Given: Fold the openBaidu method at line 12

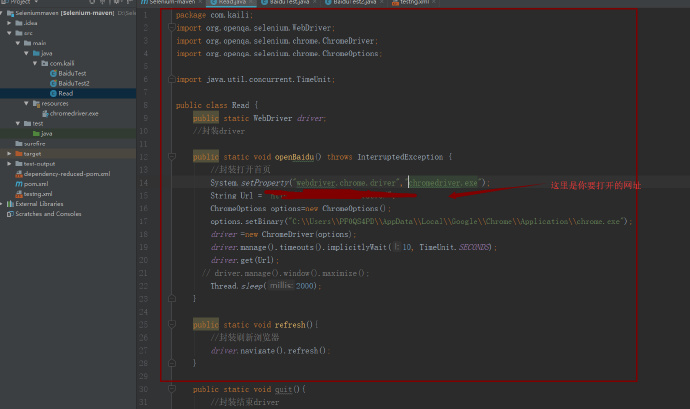Looking at the screenshot, I should point(172,157).
